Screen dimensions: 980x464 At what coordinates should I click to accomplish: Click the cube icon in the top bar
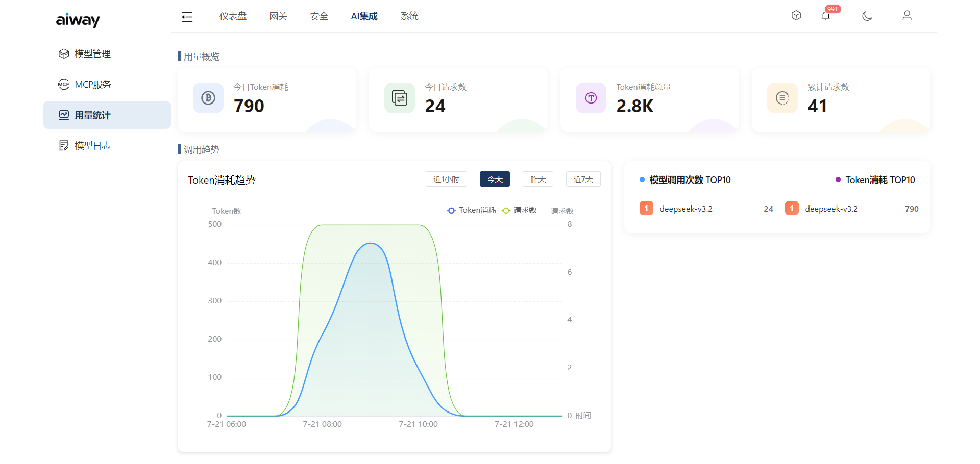[x=796, y=16]
